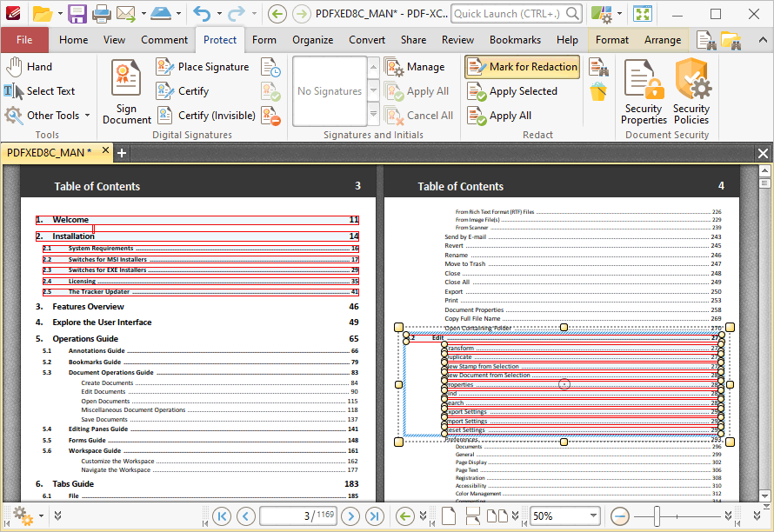Select the Select Text tool
The height and width of the screenshot is (532, 774).
click(39, 90)
